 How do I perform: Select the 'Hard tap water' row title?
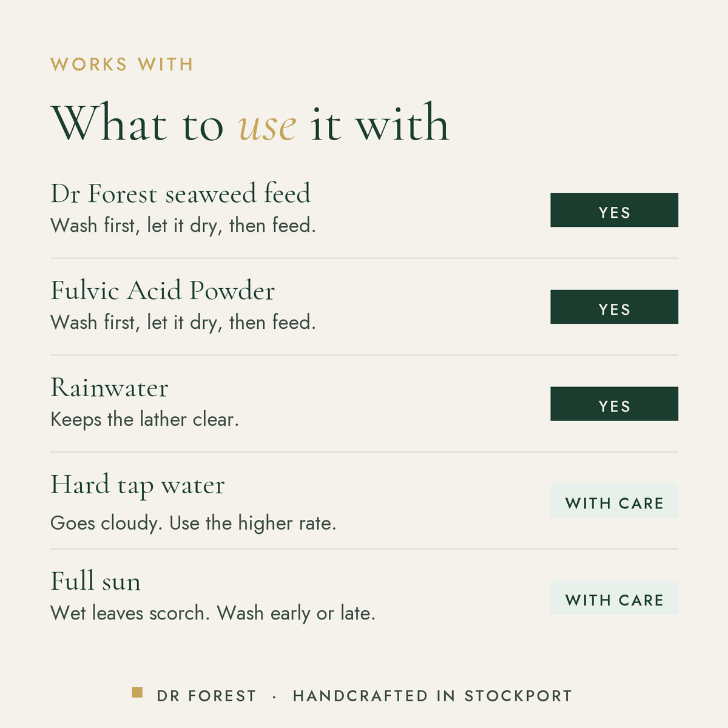(138, 486)
